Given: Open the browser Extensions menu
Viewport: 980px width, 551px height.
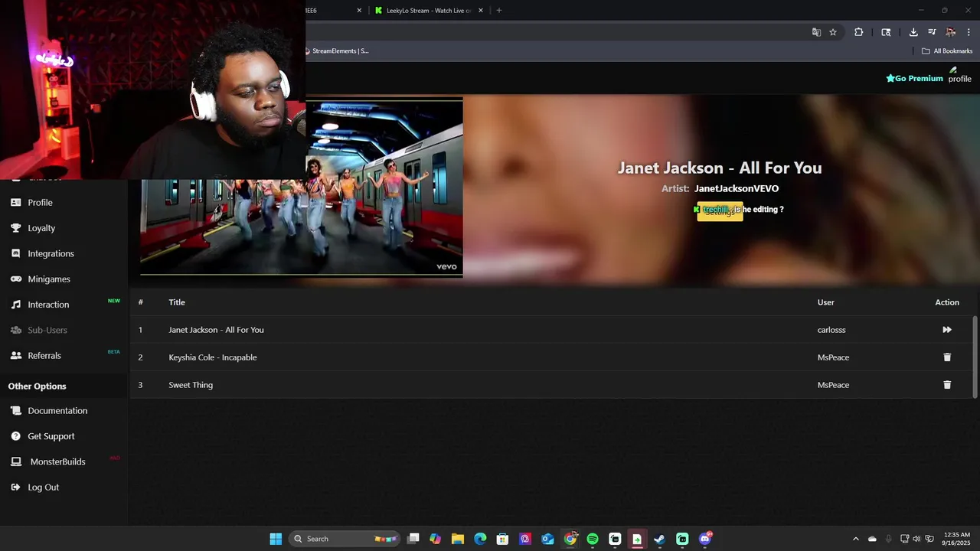Looking at the screenshot, I should pos(858,32).
